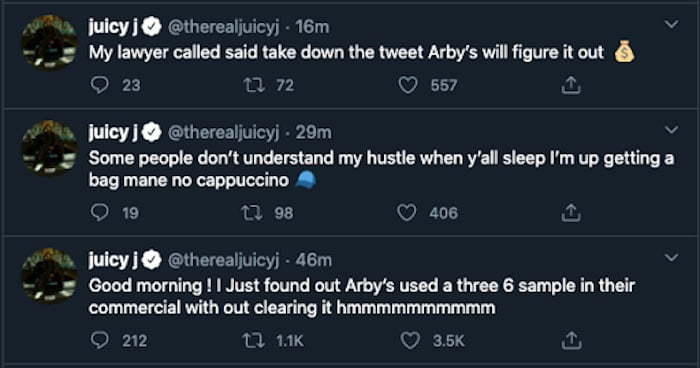Retweet the tweet with 72 retweets
This screenshot has width=700, height=368.
(x=254, y=84)
